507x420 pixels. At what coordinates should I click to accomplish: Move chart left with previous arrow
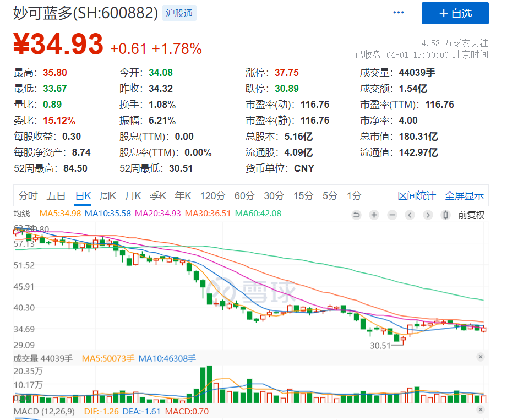coord(410,215)
